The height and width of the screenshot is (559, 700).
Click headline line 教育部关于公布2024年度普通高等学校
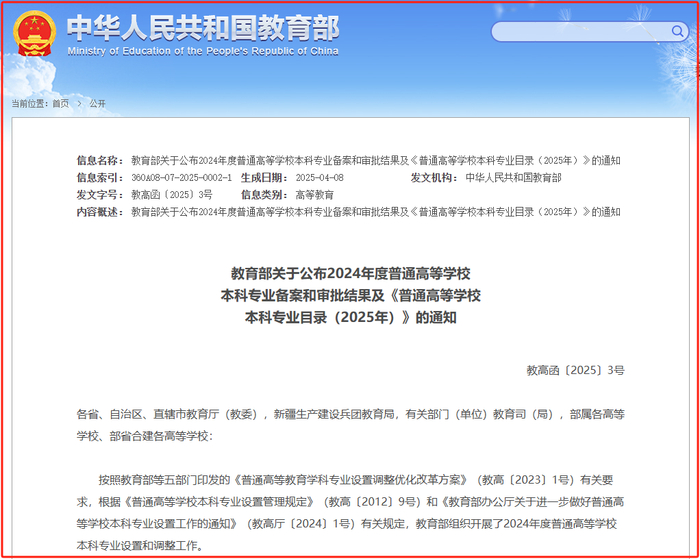point(350,273)
